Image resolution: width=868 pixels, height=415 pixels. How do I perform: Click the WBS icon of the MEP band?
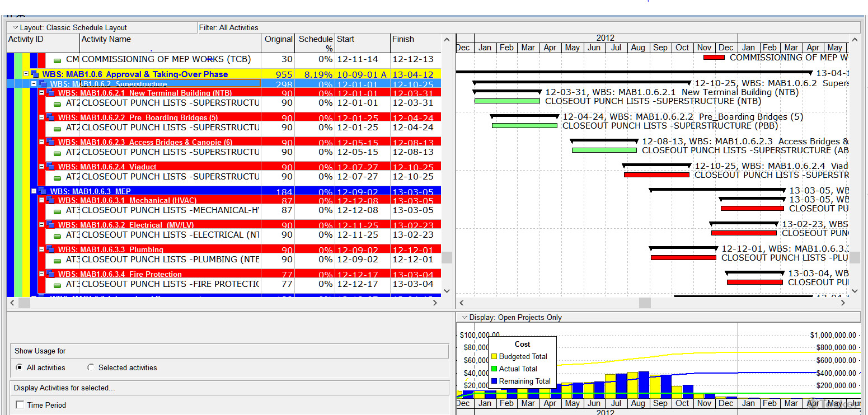(43, 191)
